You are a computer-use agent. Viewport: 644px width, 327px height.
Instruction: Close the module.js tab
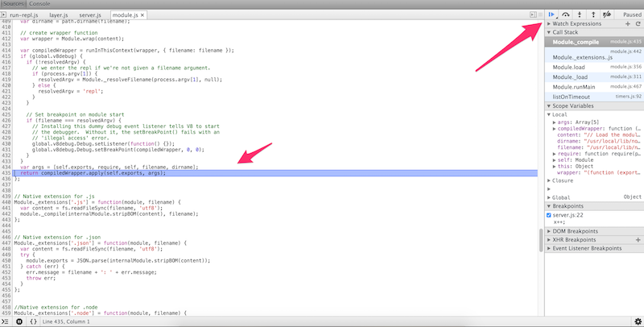pos(142,14)
